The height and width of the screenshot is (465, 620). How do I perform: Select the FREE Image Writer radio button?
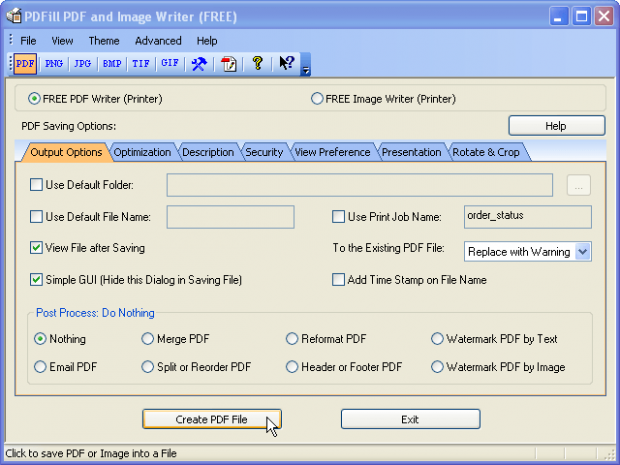point(317,99)
